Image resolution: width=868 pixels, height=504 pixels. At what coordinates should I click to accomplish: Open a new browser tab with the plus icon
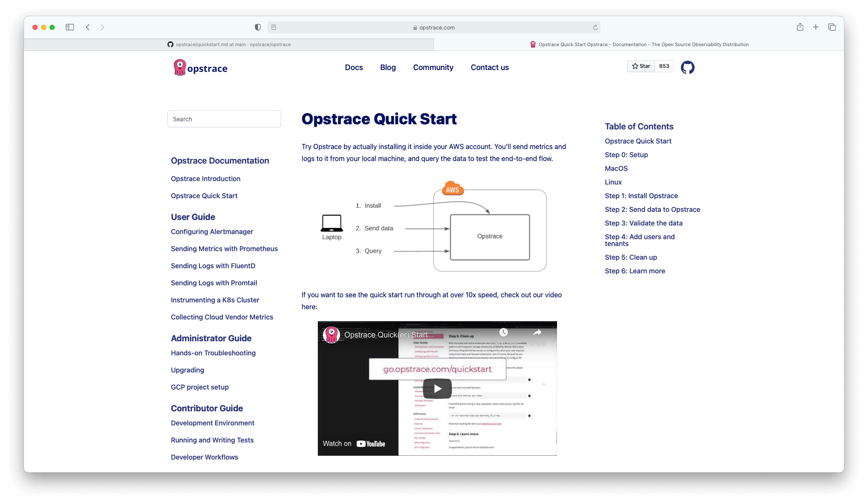[815, 27]
